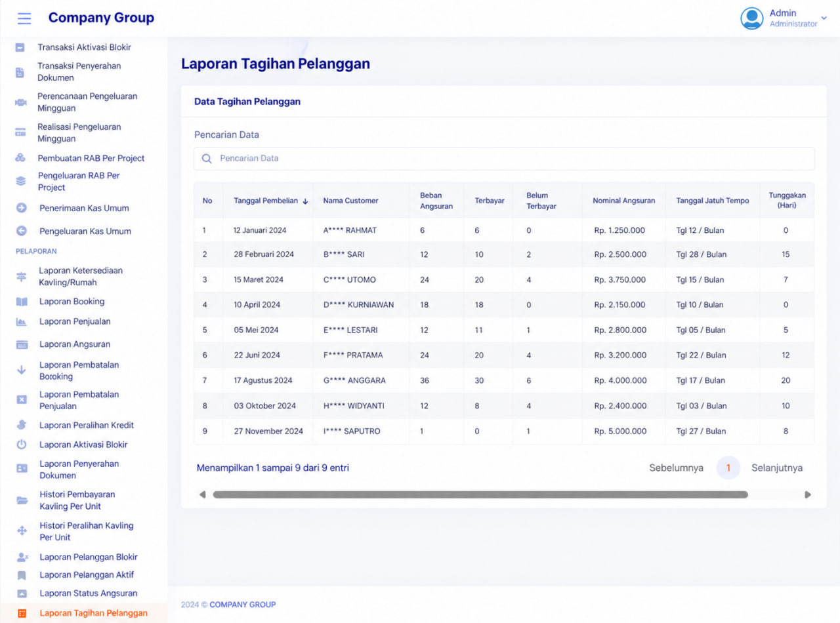
Task: Open the hamburger menu icon
Action: click(24, 18)
